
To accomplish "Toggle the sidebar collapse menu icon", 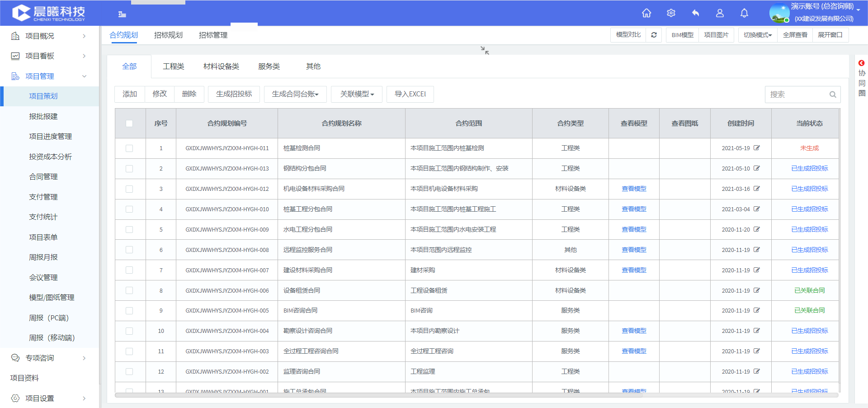I will click(x=122, y=14).
